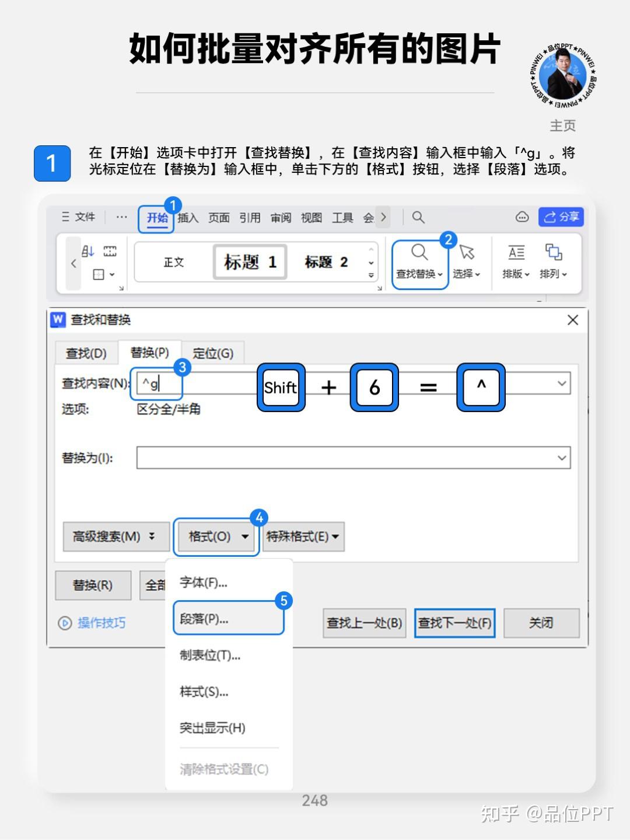
Task: Click the title bar search magnifier
Action: point(419,217)
